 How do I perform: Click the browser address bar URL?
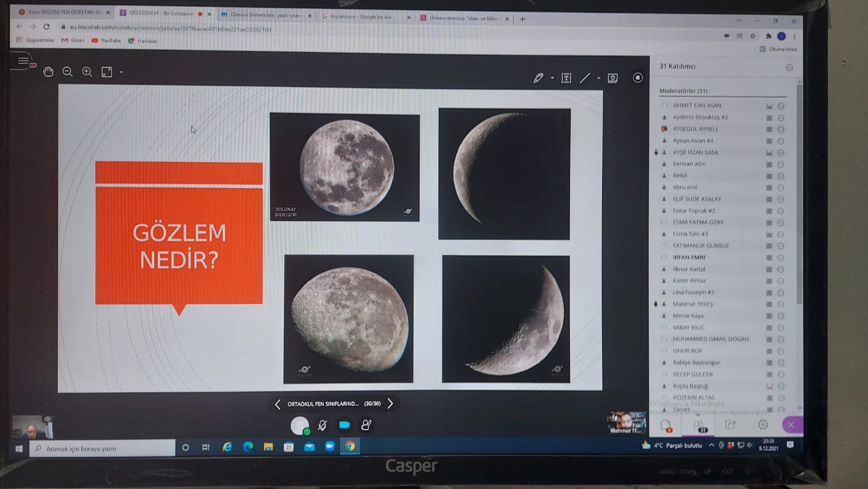click(170, 29)
